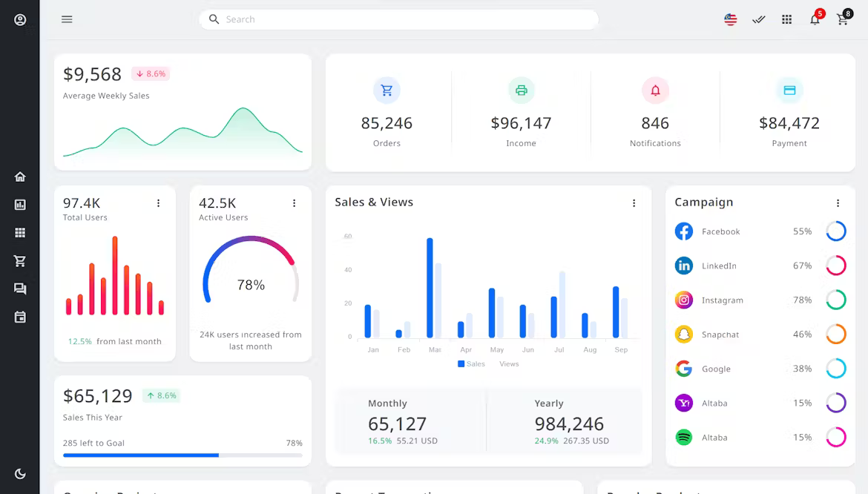868x494 pixels.
Task: Open the shopping cart in header
Action: click(x=843, y=20)
